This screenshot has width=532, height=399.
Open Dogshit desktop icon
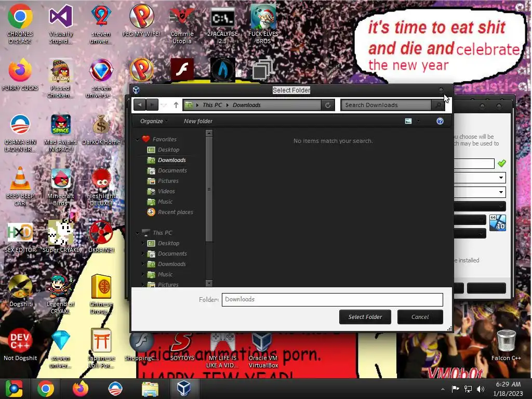coord(20,290)
